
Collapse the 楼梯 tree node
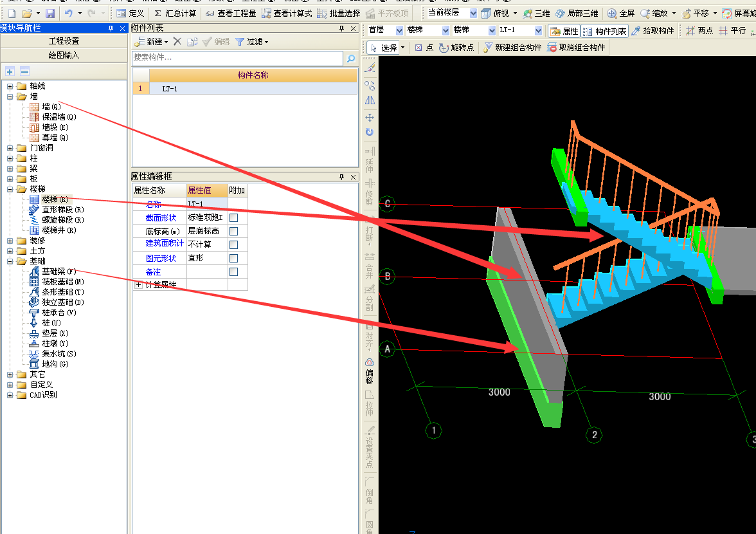(x=10, y=189)
